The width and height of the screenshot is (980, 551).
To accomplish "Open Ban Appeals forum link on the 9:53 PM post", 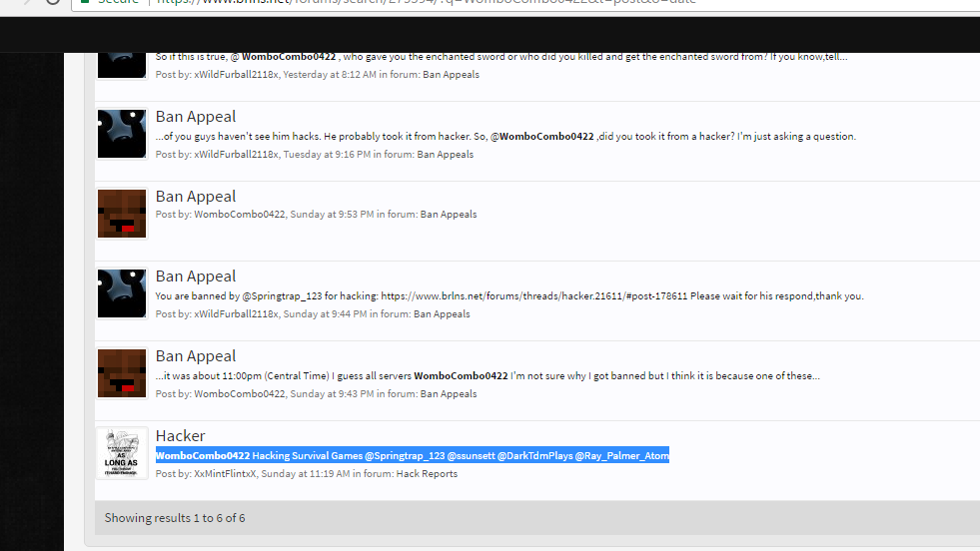I will (449, 215).
